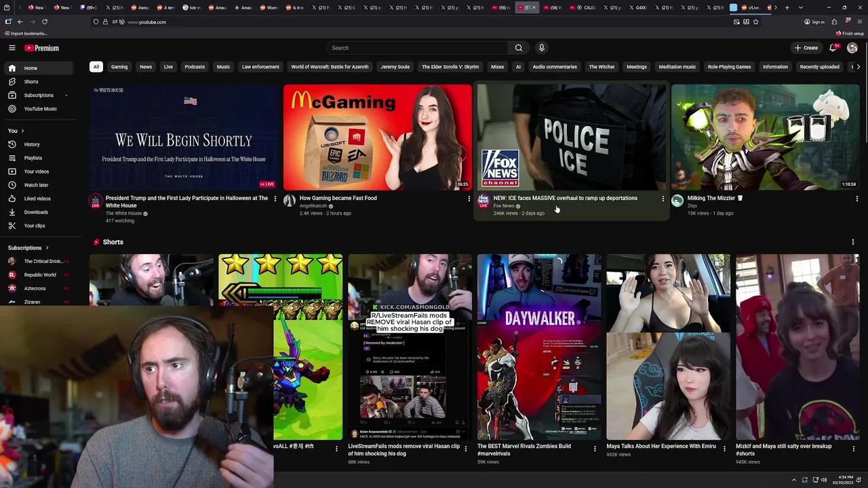Click taskbar clock showing 4:34 PM

[844, 480]
